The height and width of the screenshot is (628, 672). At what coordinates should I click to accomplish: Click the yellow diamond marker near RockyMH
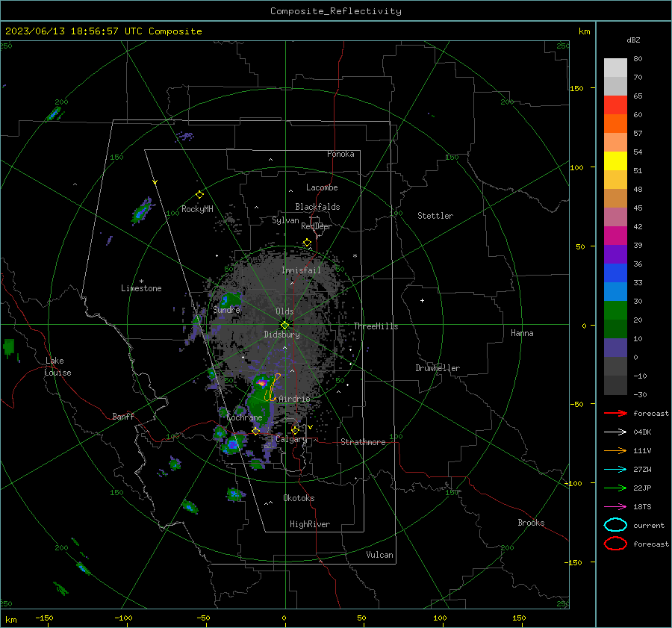pyautogui.click(x=199, y=195)
